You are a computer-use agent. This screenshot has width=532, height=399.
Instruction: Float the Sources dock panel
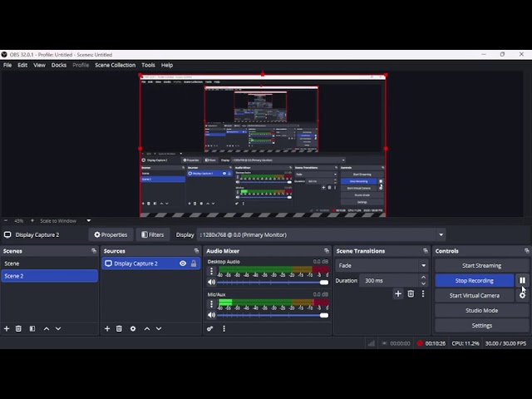pos(196,251)
